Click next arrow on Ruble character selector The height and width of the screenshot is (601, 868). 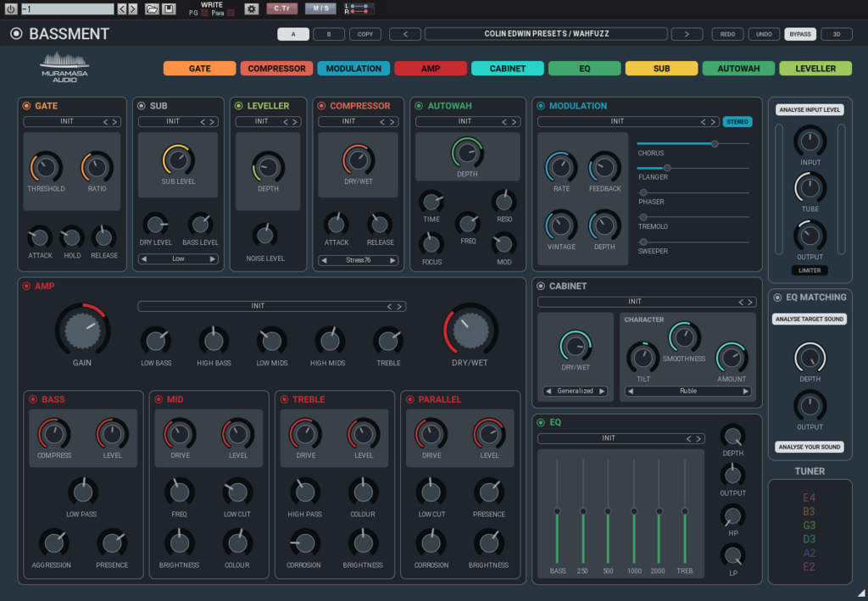coord(746,392)
